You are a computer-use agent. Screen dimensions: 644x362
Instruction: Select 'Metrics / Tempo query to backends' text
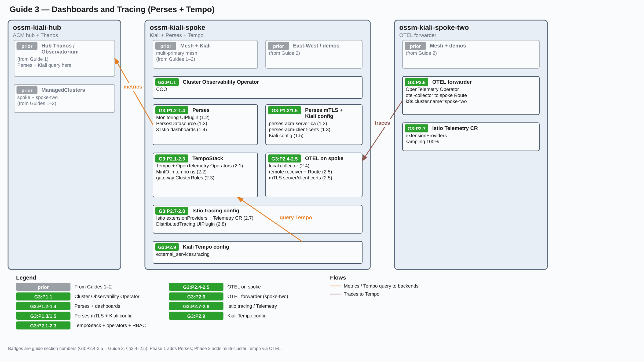click(381, 286)
